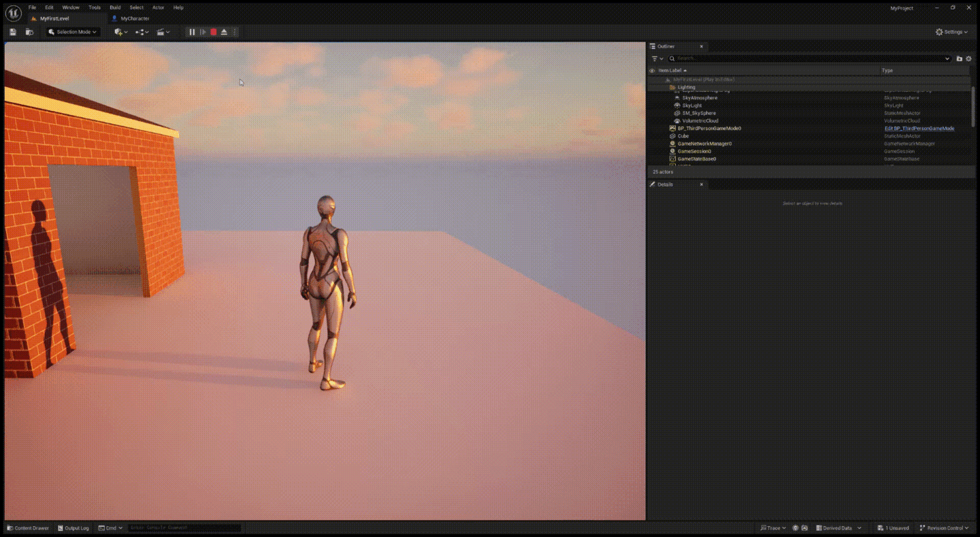The width and height of the screenshot is (980, 537).
Task: Close the Details tab
Action: pyautogui.click(x=702, y=184)
